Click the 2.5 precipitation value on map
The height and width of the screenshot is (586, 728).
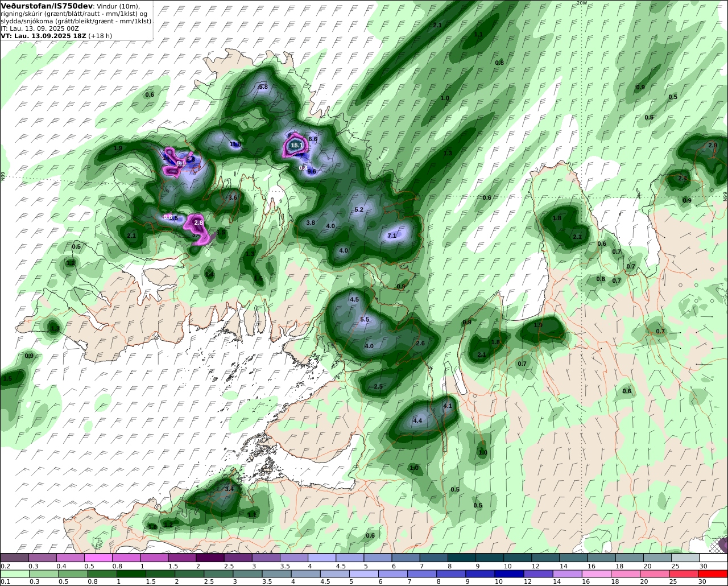(x=378, y=387)
